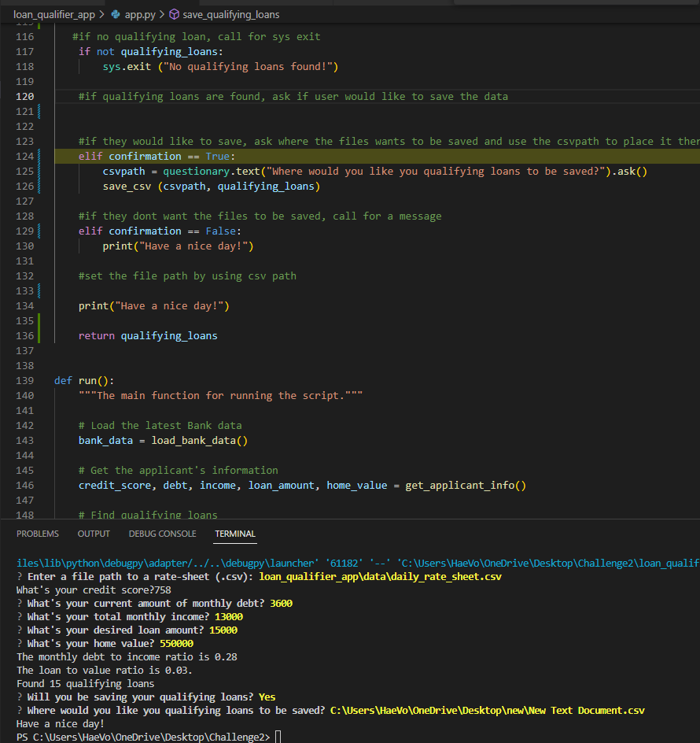Click terminal output 'Have a nice day!'
This screenshot has height=743, width=700.
(60, 724)
